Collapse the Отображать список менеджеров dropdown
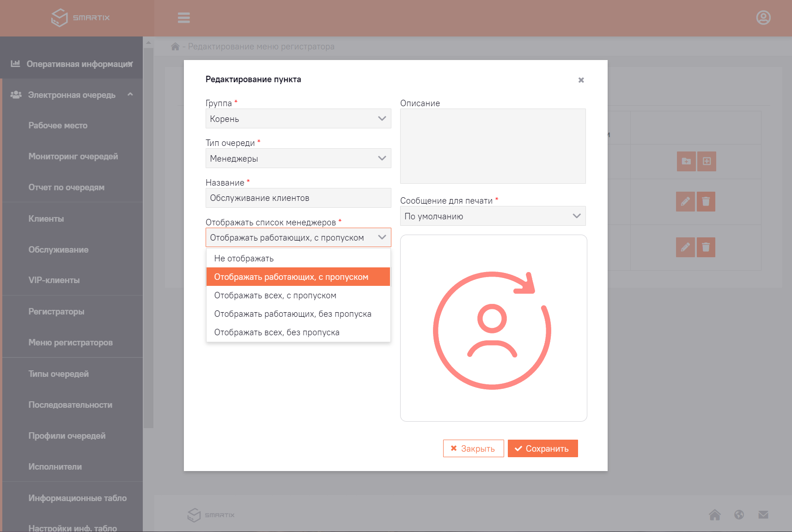 click(x=299, y=237)
